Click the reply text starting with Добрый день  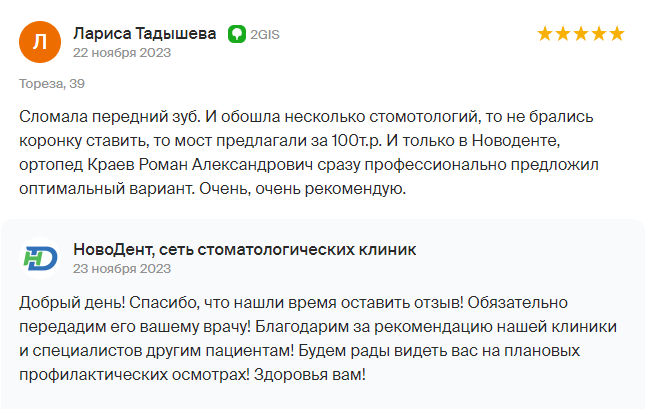318,339
